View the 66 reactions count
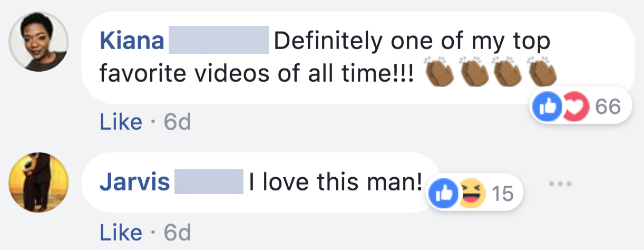Image resolution: width=644 pixels, height=250 pixels. coord(608,108)
